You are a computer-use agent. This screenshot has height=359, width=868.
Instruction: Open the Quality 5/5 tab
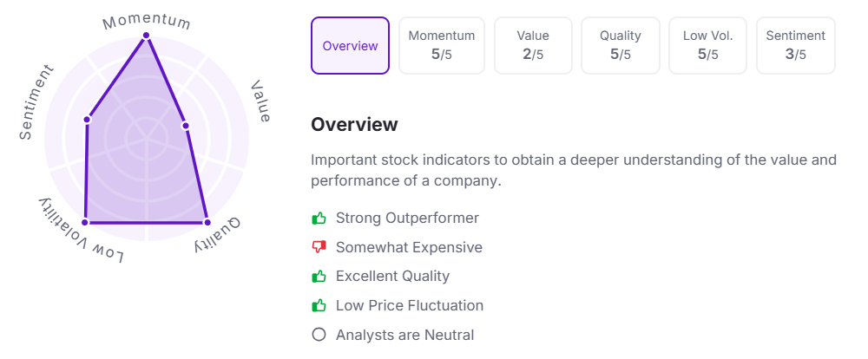click(620, 46)
